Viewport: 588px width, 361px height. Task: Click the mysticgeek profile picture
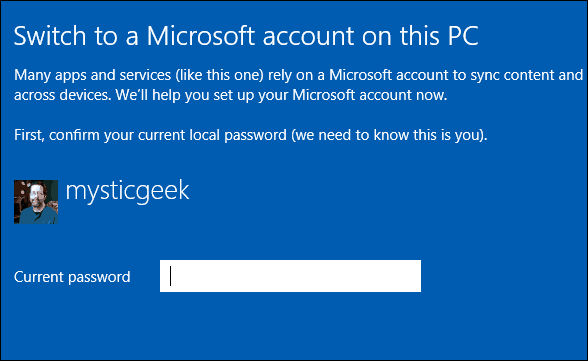click(x=36, y=202)
